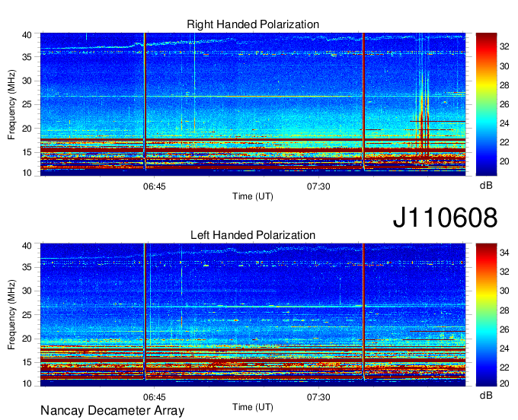Viewport: 518px width, 420px height.
Task: Click the 06:45 tick under Right Handed plot
Action: (x=155, y=186)
